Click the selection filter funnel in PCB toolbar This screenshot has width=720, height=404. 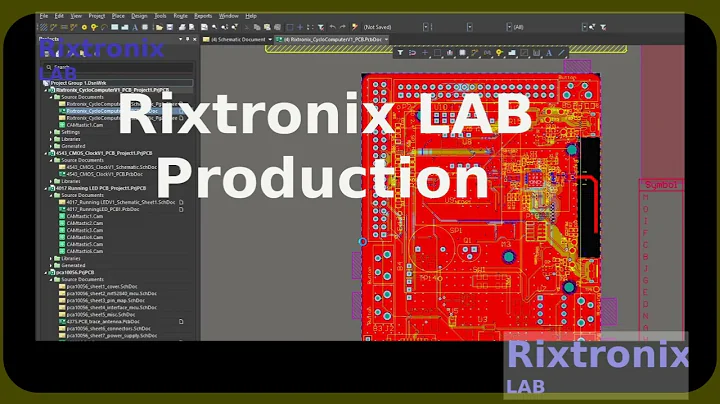[400, 53]
